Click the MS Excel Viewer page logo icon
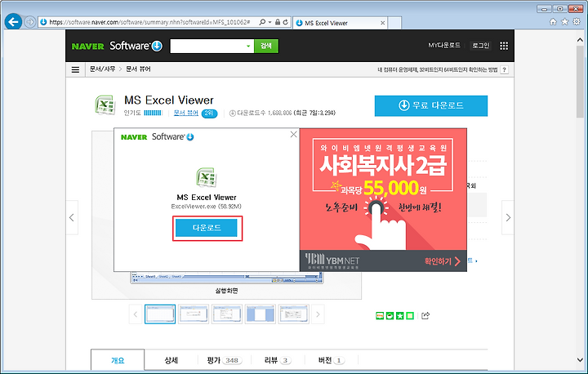The height and width of the screenshot is (374, 588). pyautogui.click(x=105, y=105)
